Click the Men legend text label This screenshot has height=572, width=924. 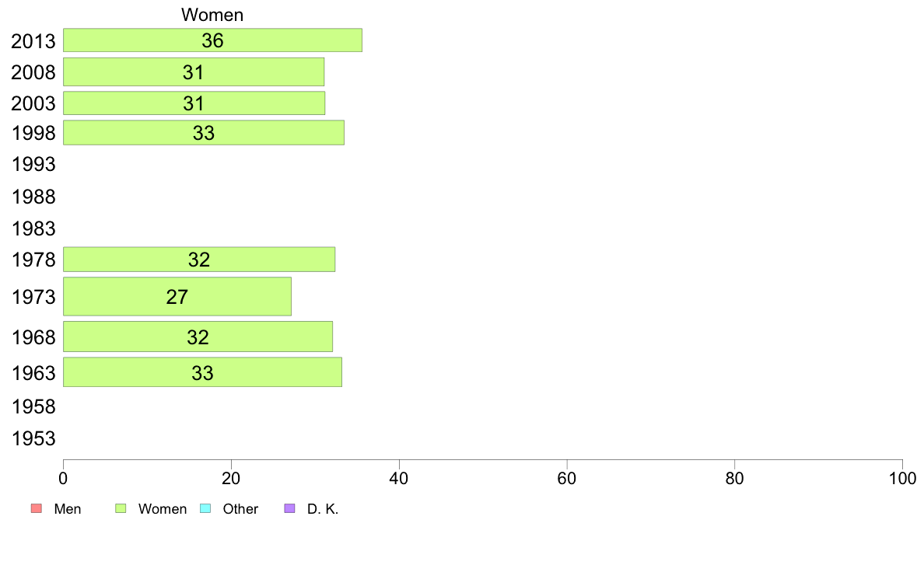click(68, 509)
